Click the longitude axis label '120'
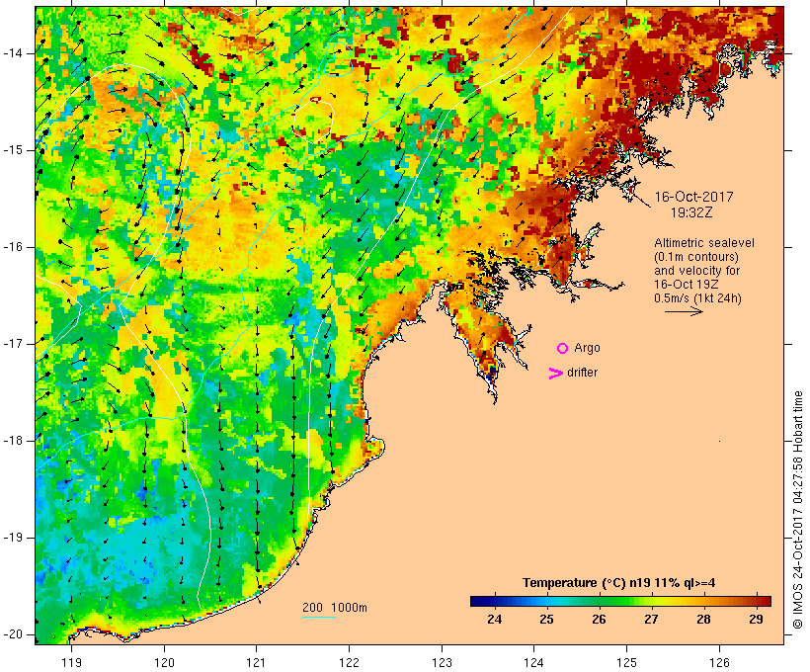 tap(164, 662)
